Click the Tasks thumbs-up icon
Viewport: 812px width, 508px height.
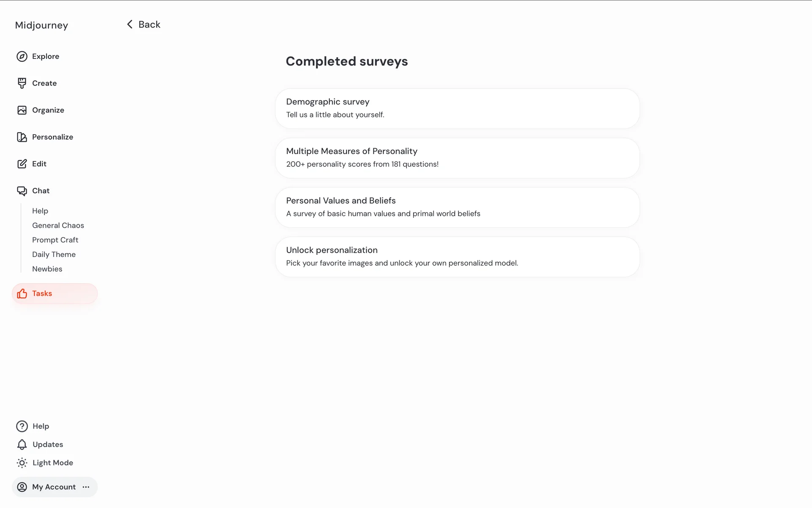coord(22,293)
